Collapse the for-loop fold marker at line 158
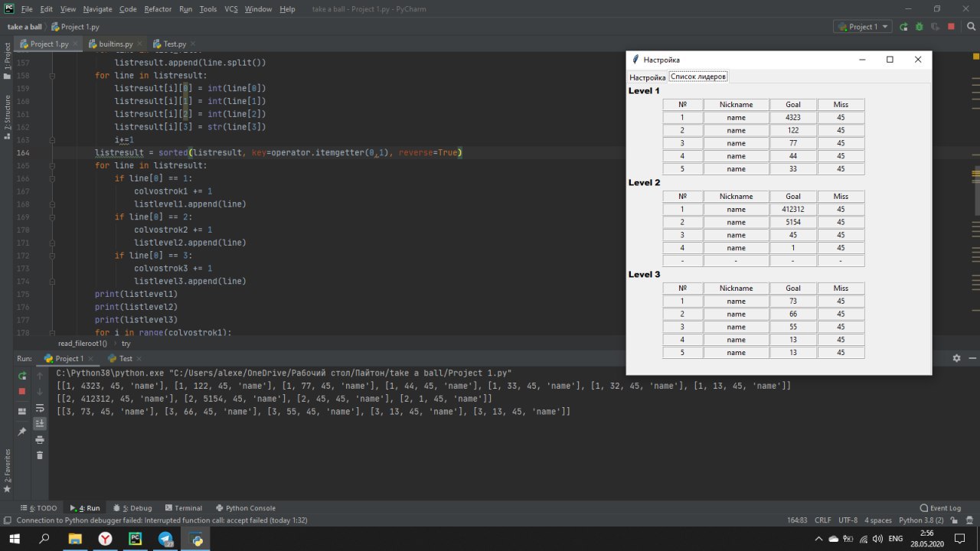Screen dimensions: 980x551 [52, 76]
